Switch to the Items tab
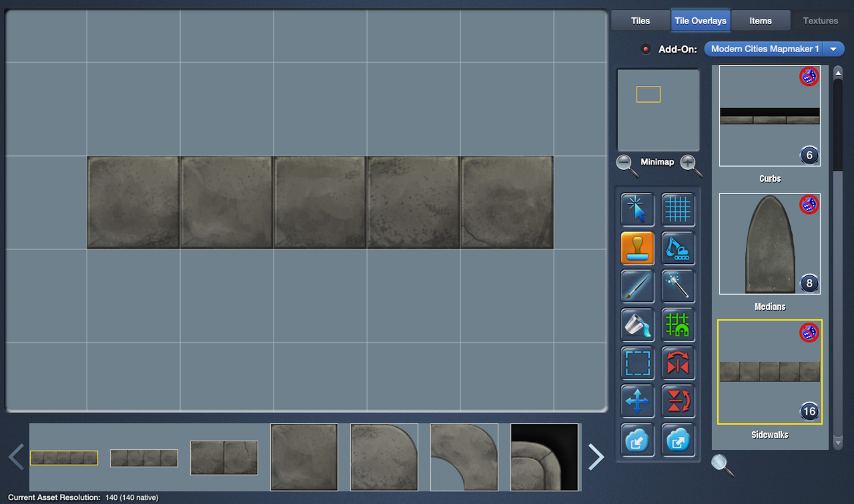The image size is (854, 504). 761,21
